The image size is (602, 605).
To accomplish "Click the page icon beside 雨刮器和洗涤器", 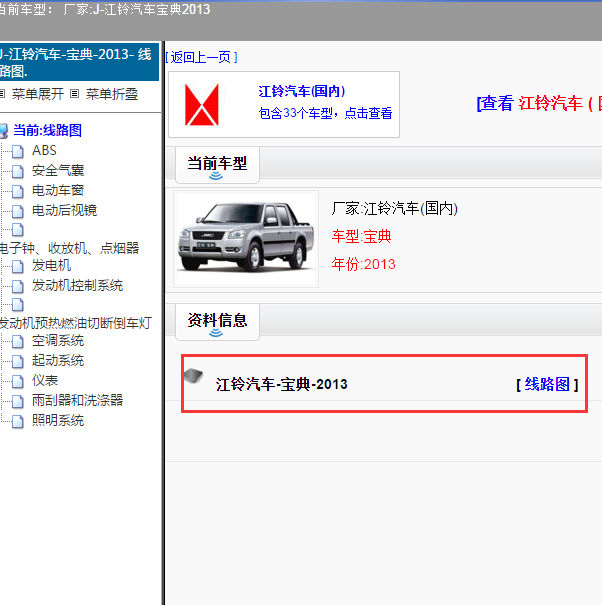I will [17, 401].
